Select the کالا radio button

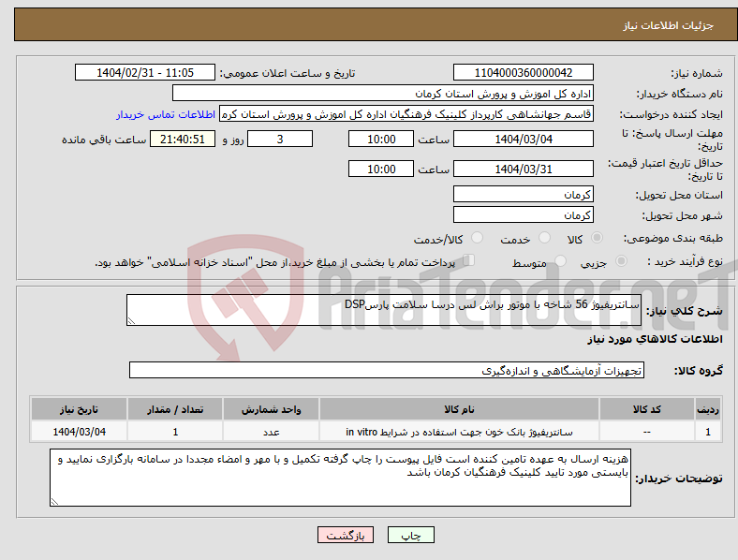(597, 238)
